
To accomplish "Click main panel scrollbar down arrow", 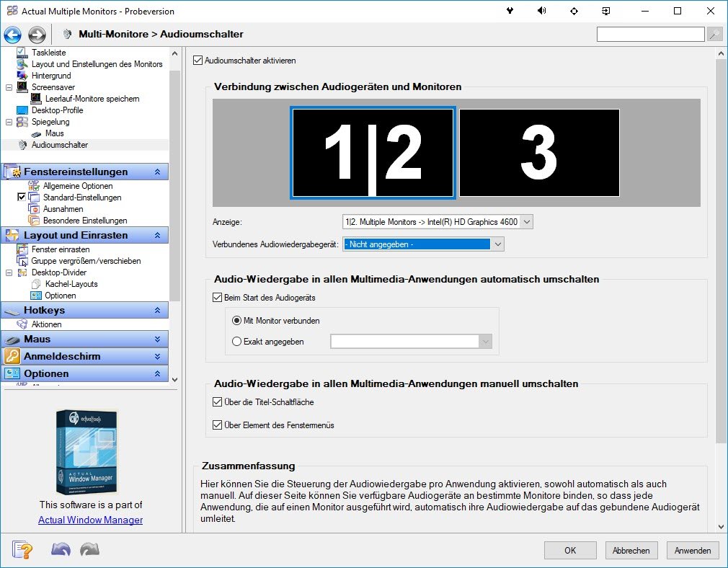I will pos(721,527).
